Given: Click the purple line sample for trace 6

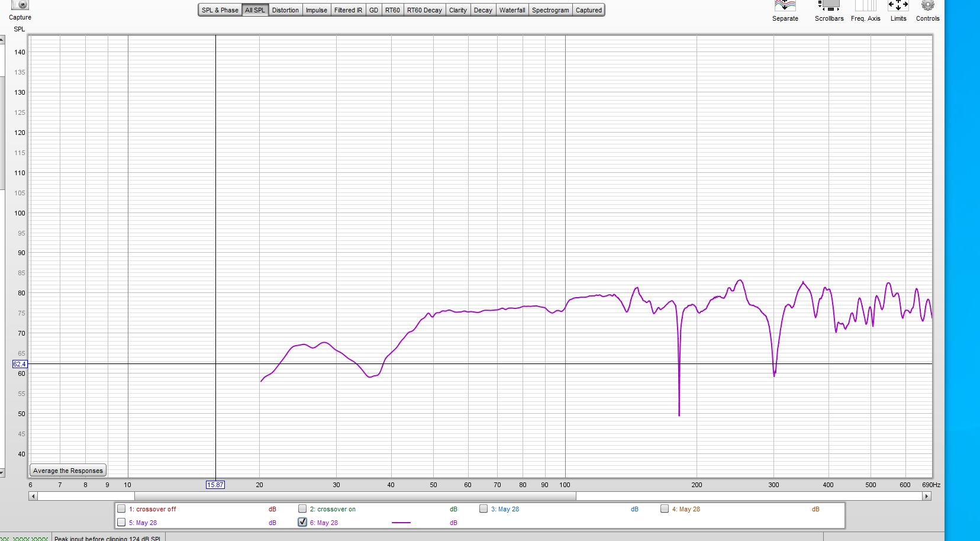Looking at the screenshot, I should click(x=401, y=523).
